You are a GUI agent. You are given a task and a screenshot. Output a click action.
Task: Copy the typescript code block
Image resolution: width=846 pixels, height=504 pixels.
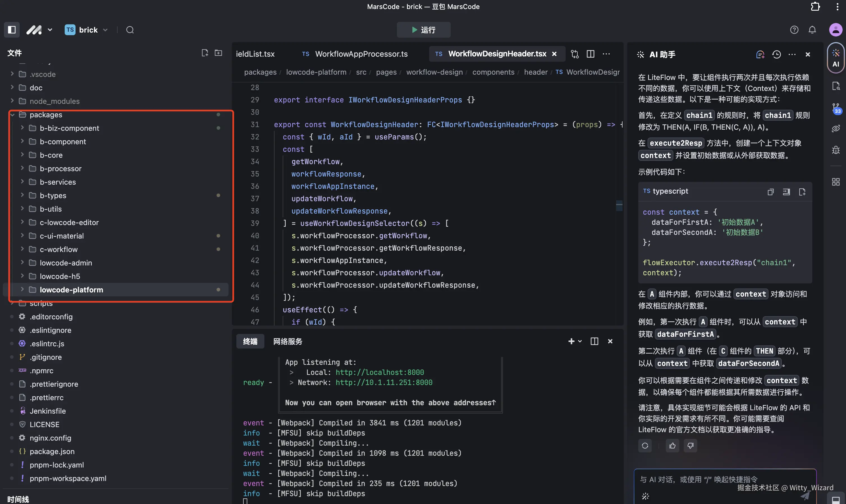click(x=770, y=192)
